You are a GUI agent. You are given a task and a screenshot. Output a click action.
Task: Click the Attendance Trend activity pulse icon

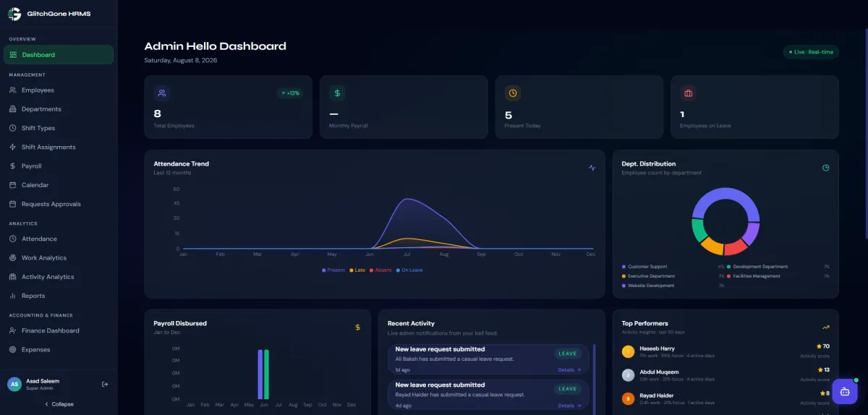(x=592, y=168)
